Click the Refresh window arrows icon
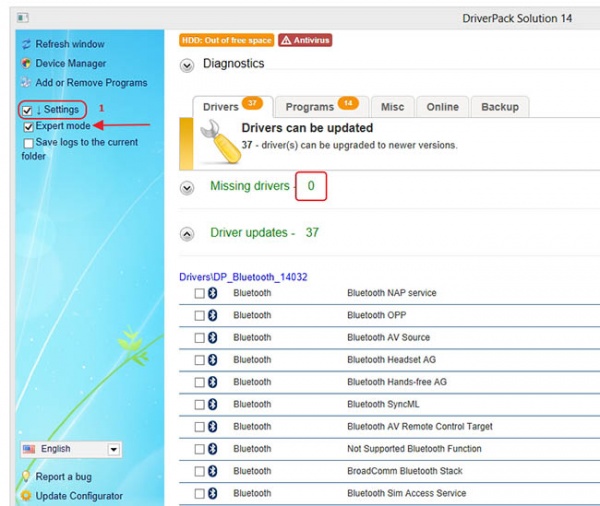 pyautogui.click(x=26, y=44)
